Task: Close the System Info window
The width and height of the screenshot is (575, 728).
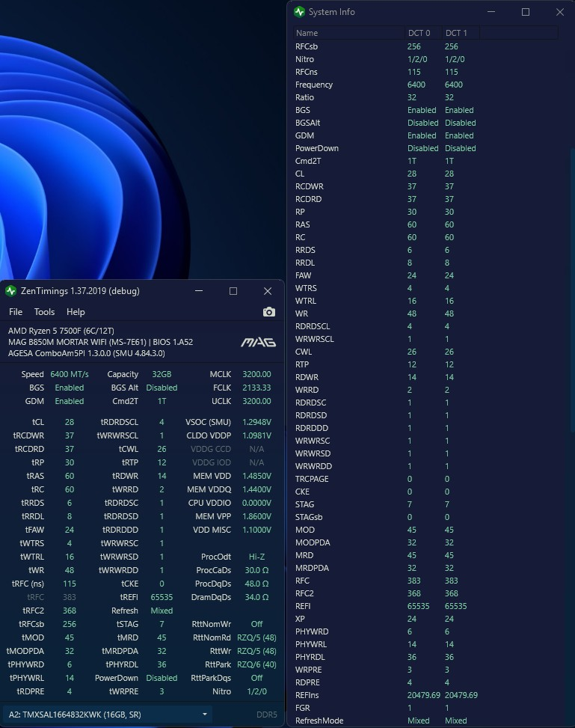Action: click(560, 12)
